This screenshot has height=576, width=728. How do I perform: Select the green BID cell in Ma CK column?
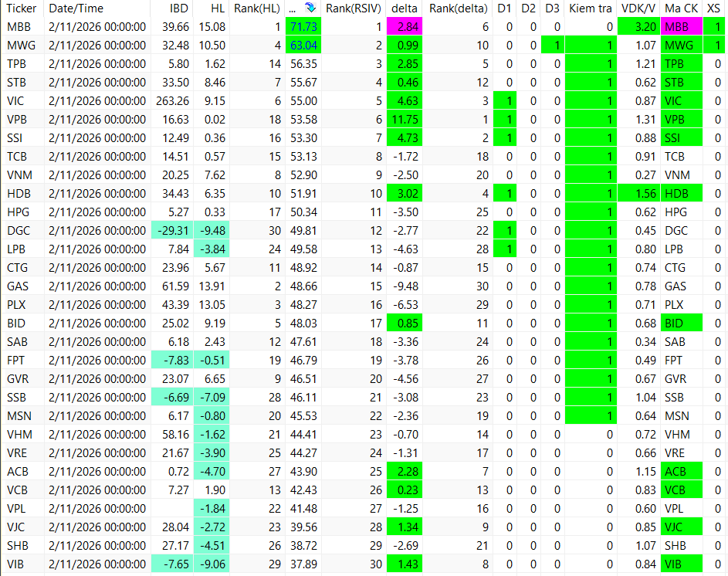681,324
